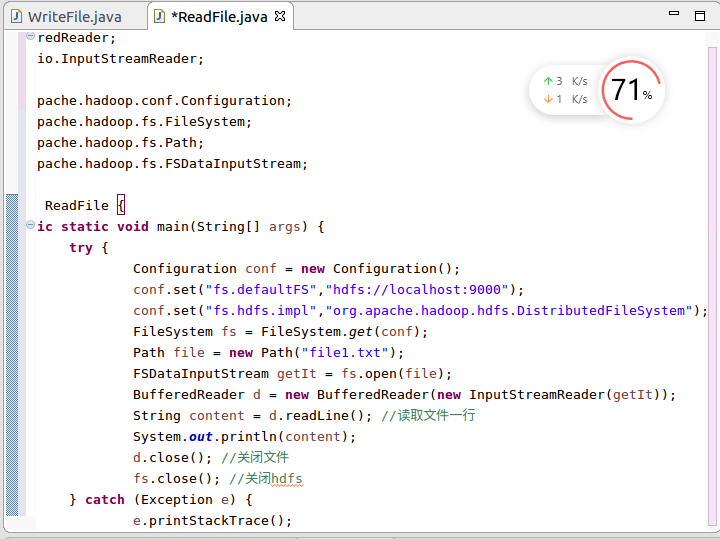Click the DistributedFileSystem class string

[x=509, y=311]
